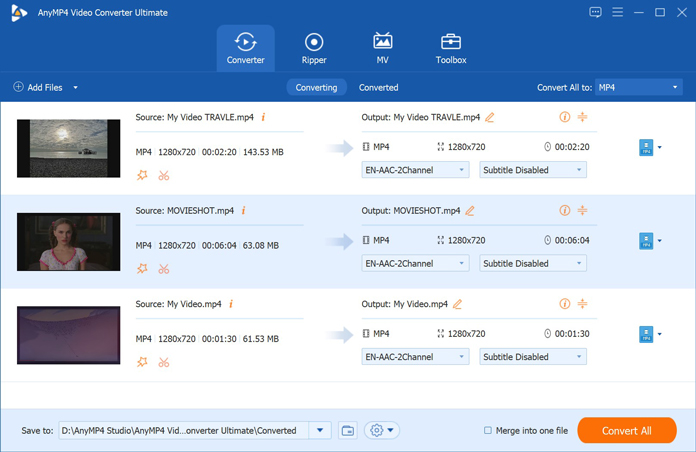
Task: Select the MOVIESHOT.mp4 video thumbnail
Action: (x=68, y=242)
